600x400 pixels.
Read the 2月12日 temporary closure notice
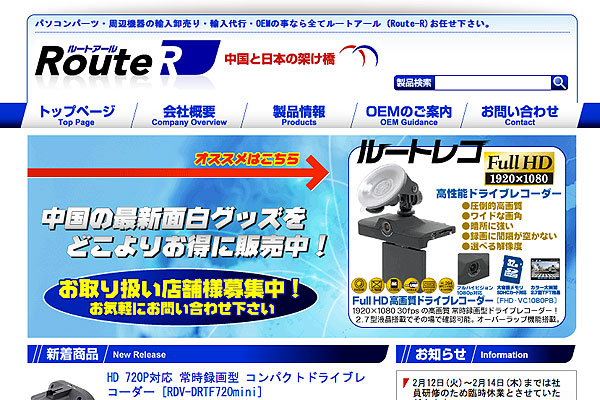[486, 390]
